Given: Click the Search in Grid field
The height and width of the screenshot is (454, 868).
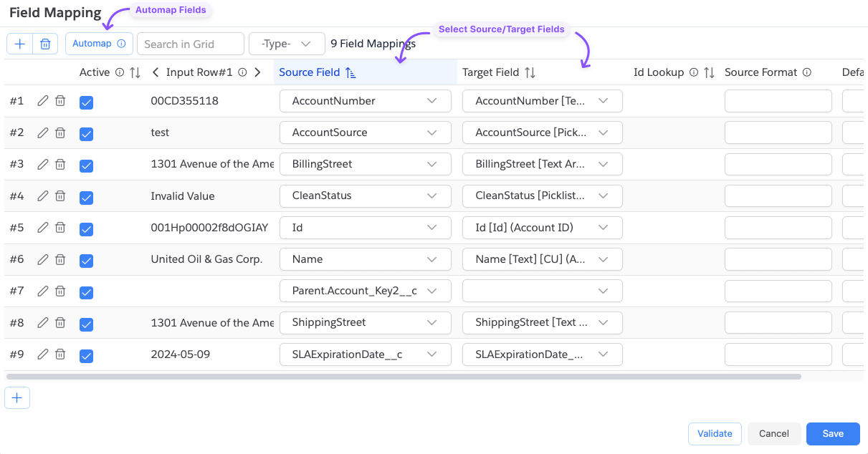Looking at the screenshot, I should click(x=191, y=44).
